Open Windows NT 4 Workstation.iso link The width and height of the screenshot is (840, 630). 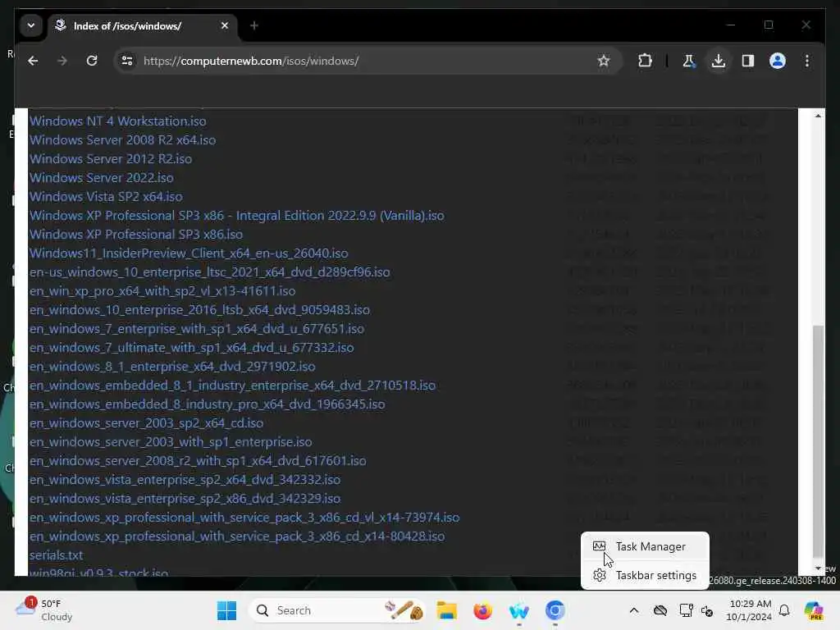point(118,121)
